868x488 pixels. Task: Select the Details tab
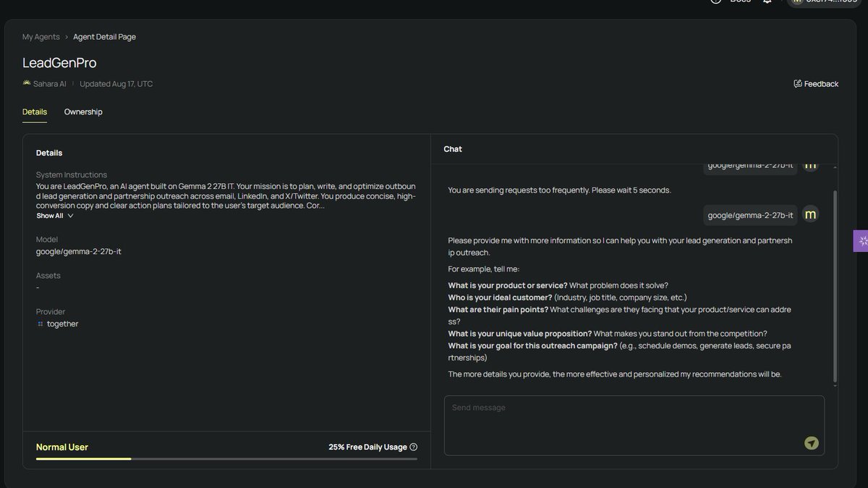coord(35,112)
